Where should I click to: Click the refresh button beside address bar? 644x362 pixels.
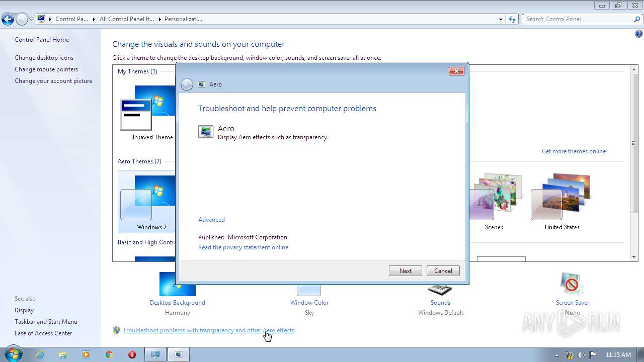512,19
